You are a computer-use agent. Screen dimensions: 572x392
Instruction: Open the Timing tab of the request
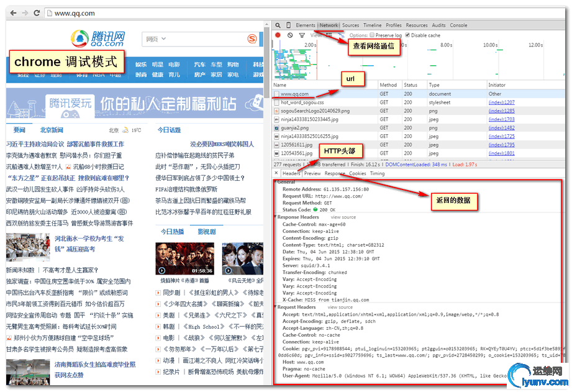coord(377,173)
